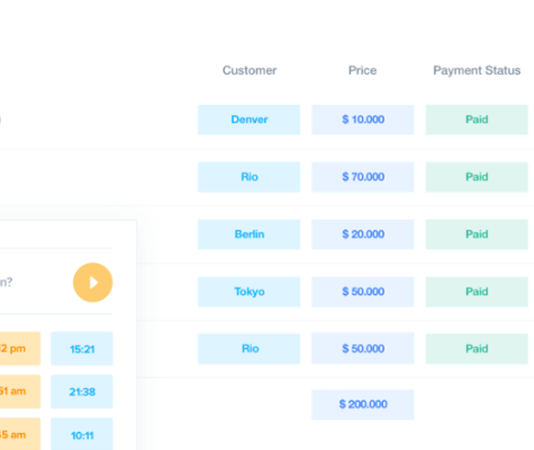
Task: Click the $ 70.000 price cell
Action: coord(363,177)
